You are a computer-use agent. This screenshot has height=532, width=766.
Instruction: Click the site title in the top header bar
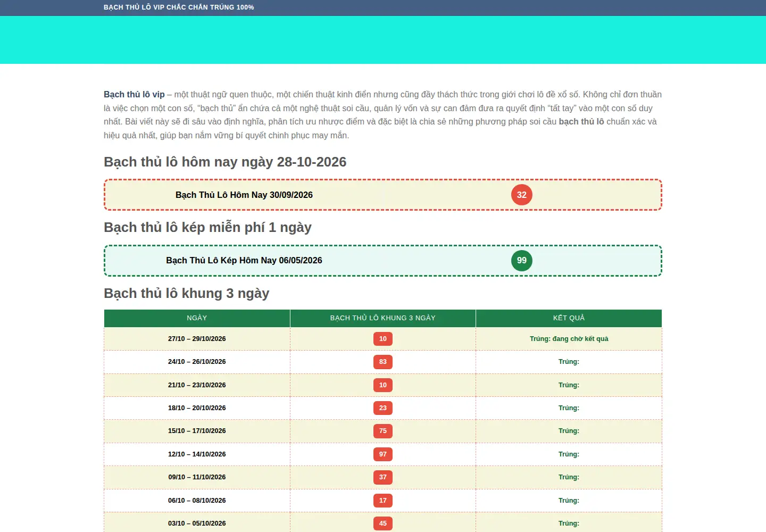[x=179, y=7]
